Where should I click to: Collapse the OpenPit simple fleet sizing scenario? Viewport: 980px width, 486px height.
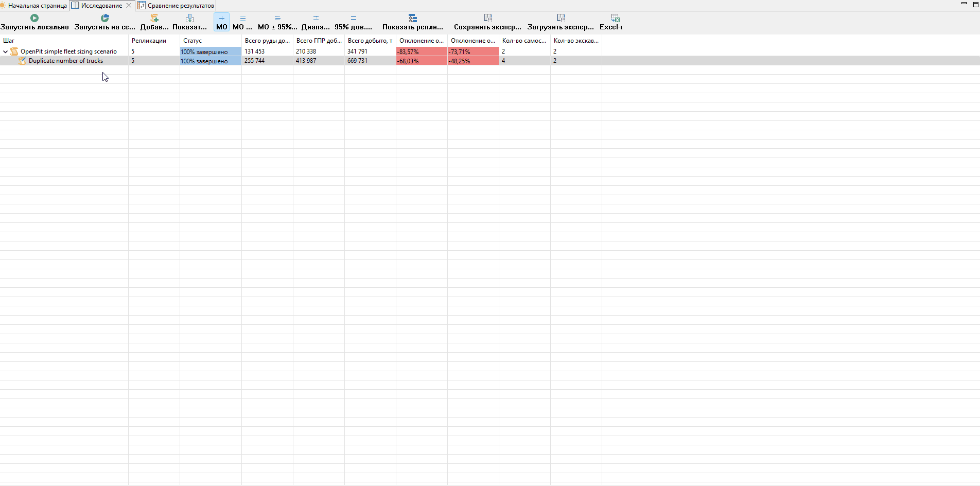click(6, 51)
